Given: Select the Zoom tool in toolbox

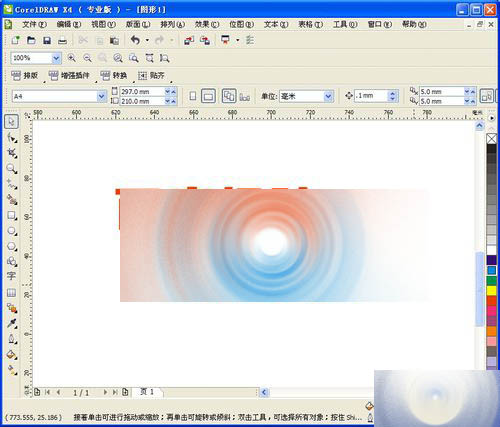Looking at the screenshot, I should coord(12,168).
